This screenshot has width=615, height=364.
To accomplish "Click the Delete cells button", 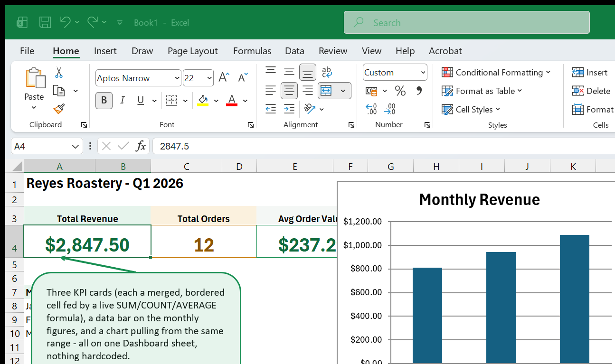I will pyautogui.click(x=591, y=91).
